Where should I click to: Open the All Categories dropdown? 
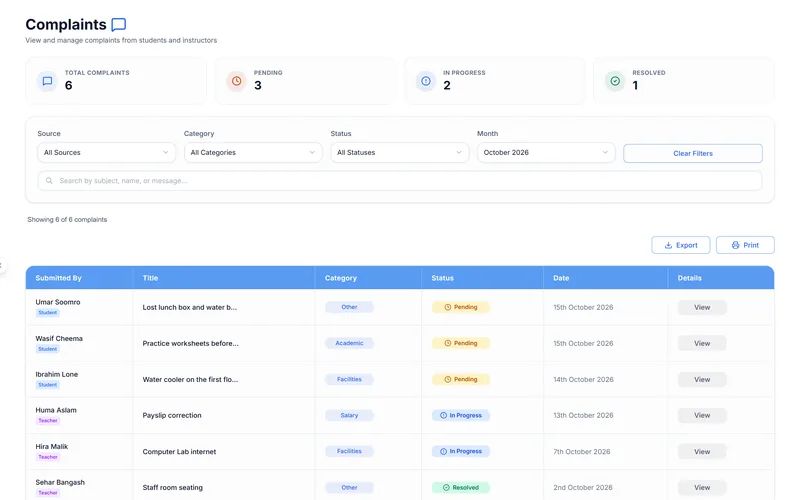pos(253,153)
